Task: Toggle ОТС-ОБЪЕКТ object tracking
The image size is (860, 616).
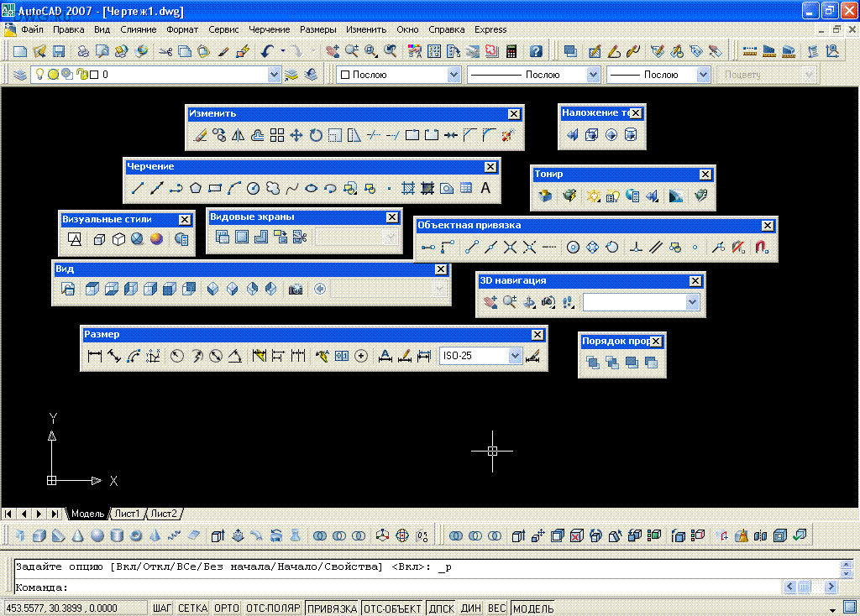Action: [392, 608]
